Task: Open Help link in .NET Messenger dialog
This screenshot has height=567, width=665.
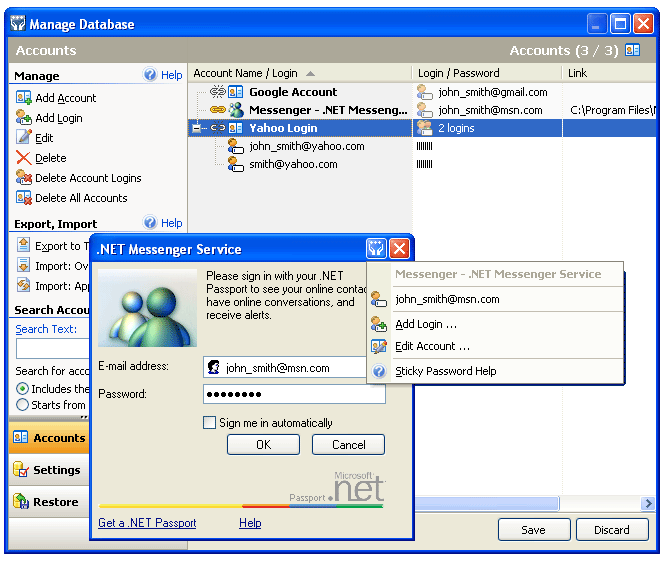Action: tap(250, 522)
